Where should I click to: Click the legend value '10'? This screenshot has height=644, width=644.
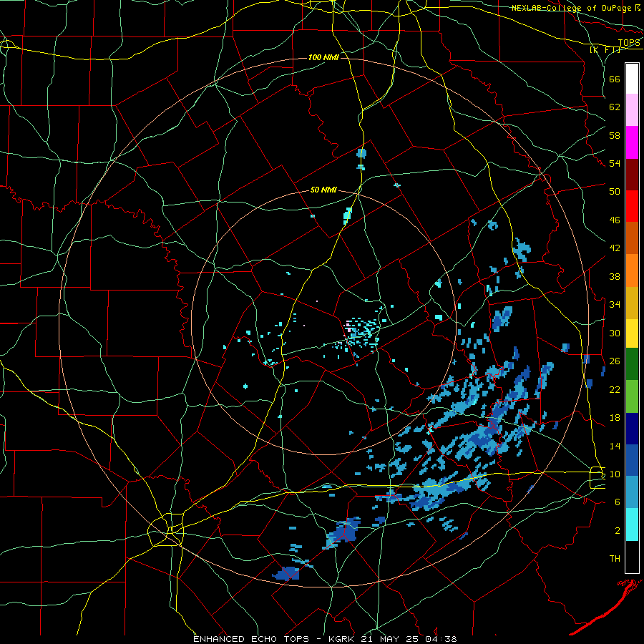pyautogui.click(x=615, y=474)
